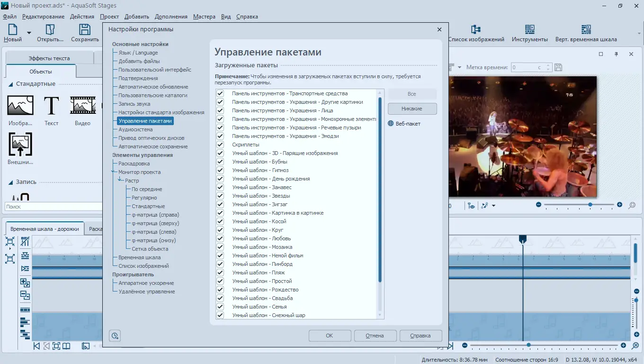
Task: Click the New project toolbar icon
Action: coord(12,29)
